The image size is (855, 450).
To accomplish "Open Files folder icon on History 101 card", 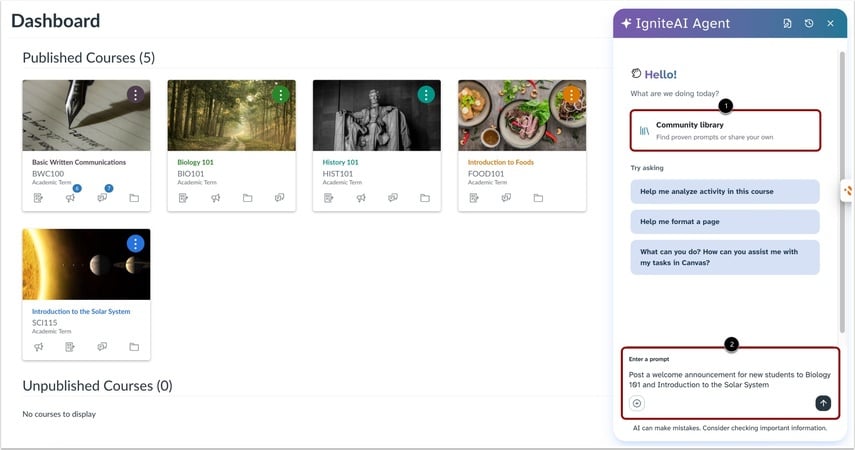I will coord(425,198).
